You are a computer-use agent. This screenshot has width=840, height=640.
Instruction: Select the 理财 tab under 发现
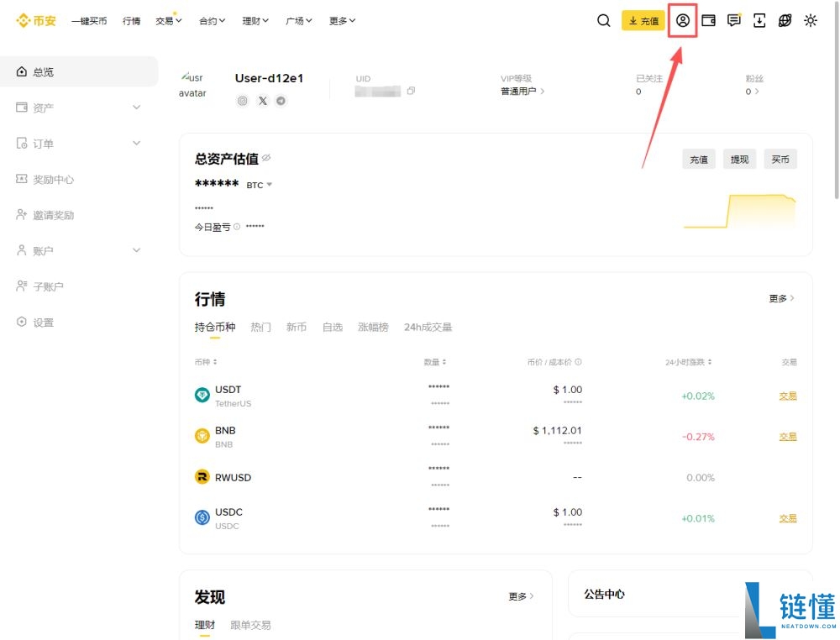point(205,625)
